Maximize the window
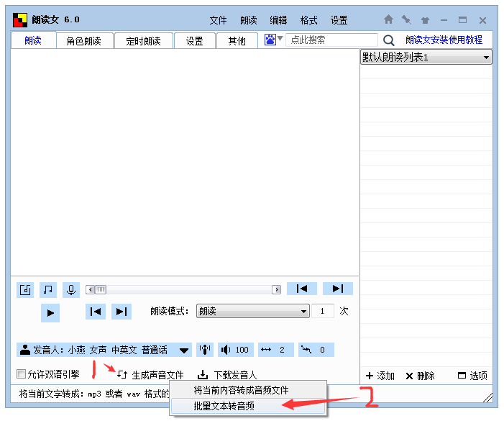This screenshot has height=421, width=504. pos(462,20)
